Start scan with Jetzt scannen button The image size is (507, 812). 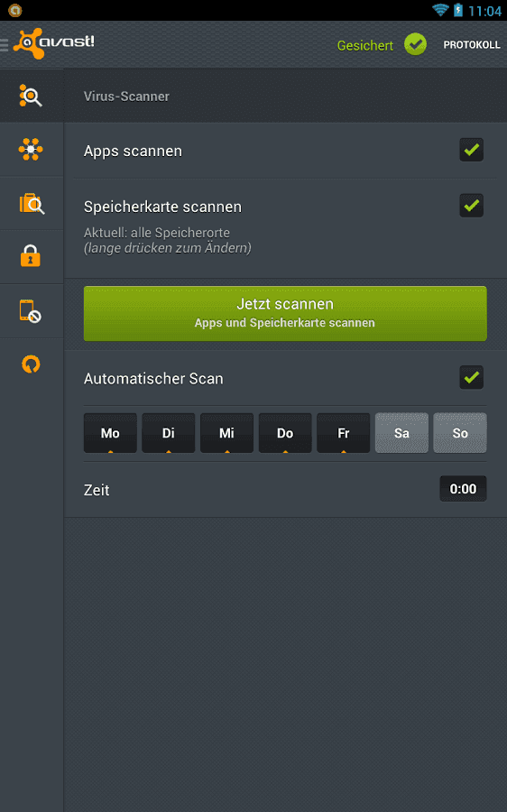285,313
